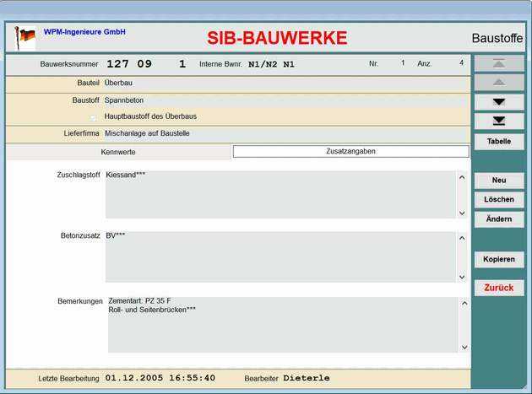Viewport: 532px width, 394px height.
Task: Click the German flag logo icon
Action: [x=24, y=37]
